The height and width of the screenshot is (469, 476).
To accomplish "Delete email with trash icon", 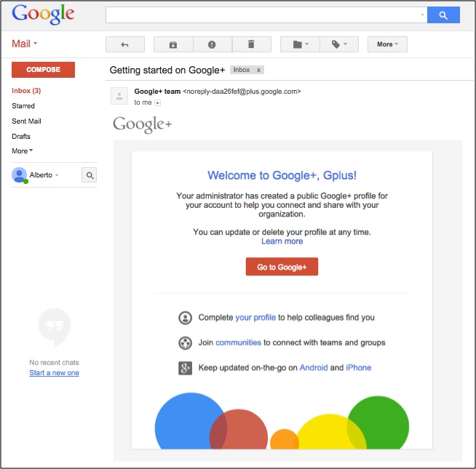I will [251, 44].
